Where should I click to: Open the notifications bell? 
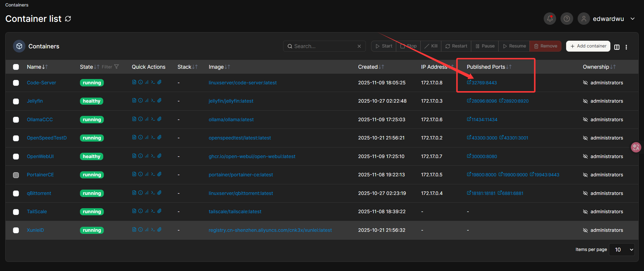point(550,19)
